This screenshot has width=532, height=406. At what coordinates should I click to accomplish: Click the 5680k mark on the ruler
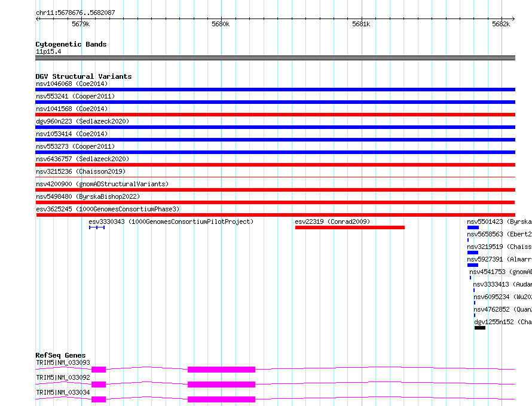(221, 24)
